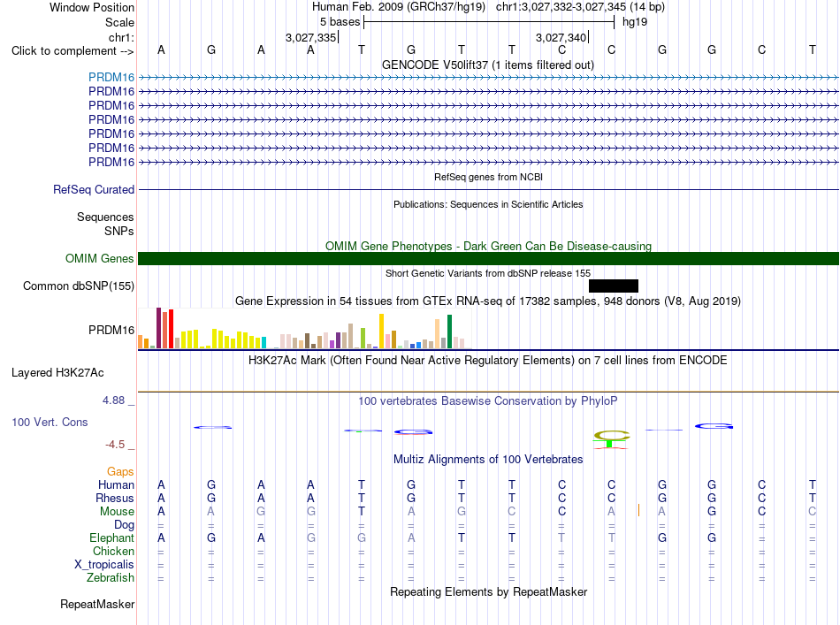Click the Sequences publications label
Image resolution: width=840 pixels, height=625 pixels.
coord(105,217)
